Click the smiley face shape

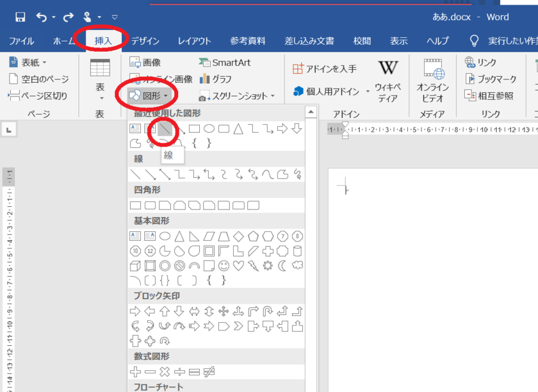point(224,265)
